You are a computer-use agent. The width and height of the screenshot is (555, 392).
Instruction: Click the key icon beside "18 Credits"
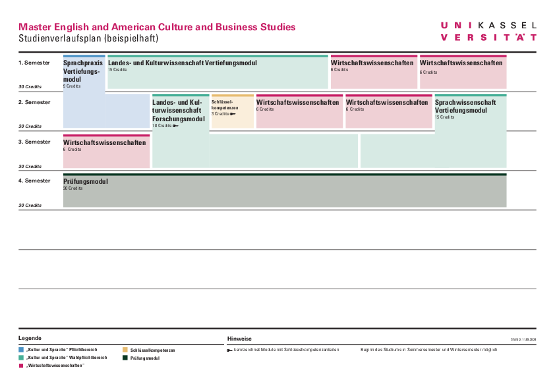175,125
